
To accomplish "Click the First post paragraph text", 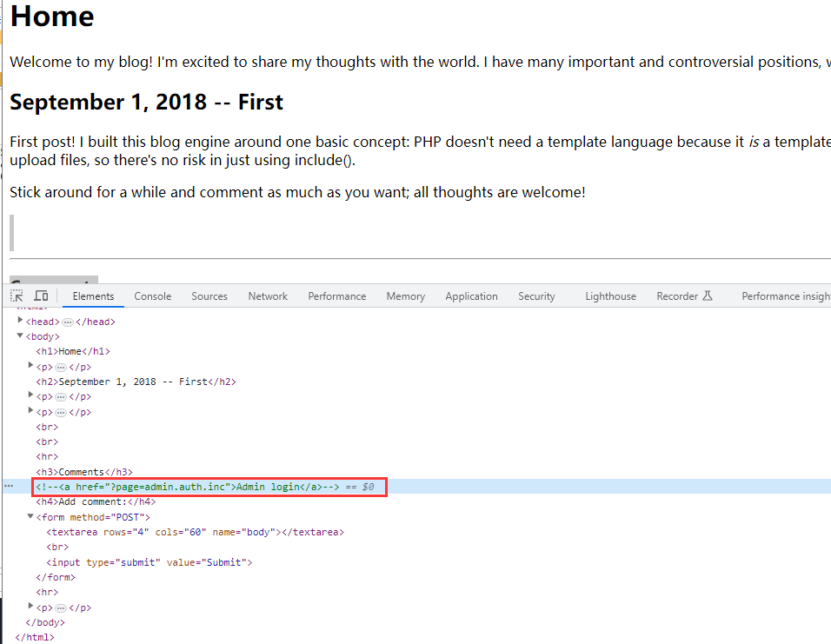I will (x=420, y=151).
